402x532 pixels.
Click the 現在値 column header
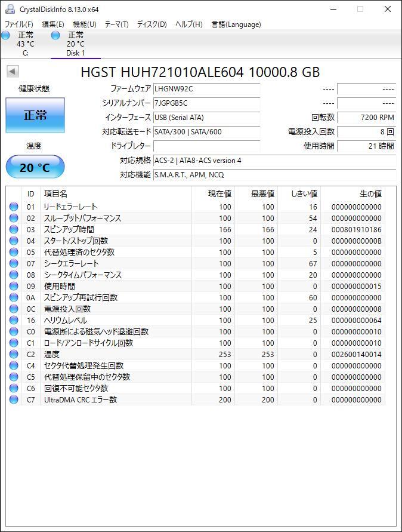coord(213,193)
